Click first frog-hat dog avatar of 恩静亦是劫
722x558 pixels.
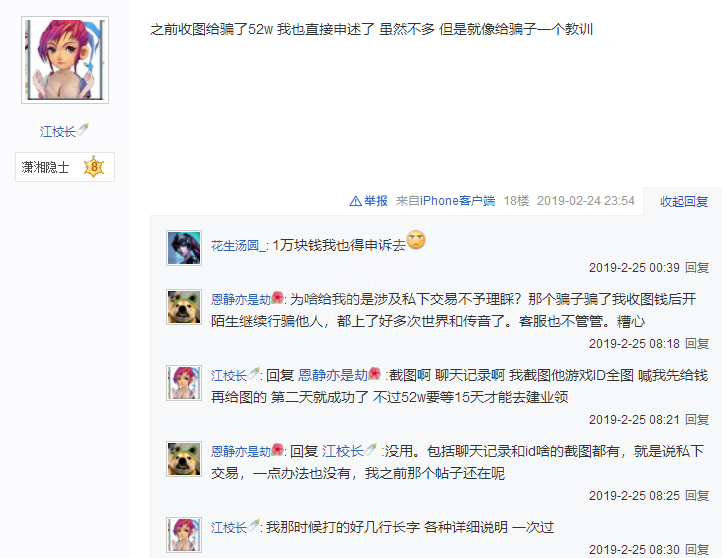tap(184, 307)
